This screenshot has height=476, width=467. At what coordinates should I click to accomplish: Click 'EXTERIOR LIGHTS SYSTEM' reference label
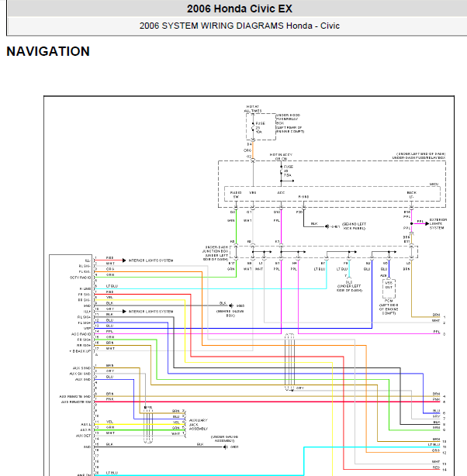coord(438,224)
